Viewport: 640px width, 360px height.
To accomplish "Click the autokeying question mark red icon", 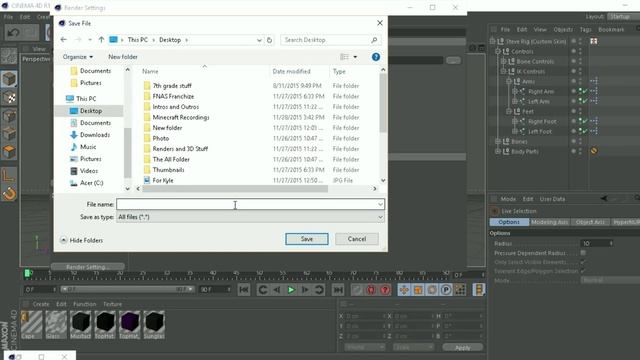I will coord(384,290).
